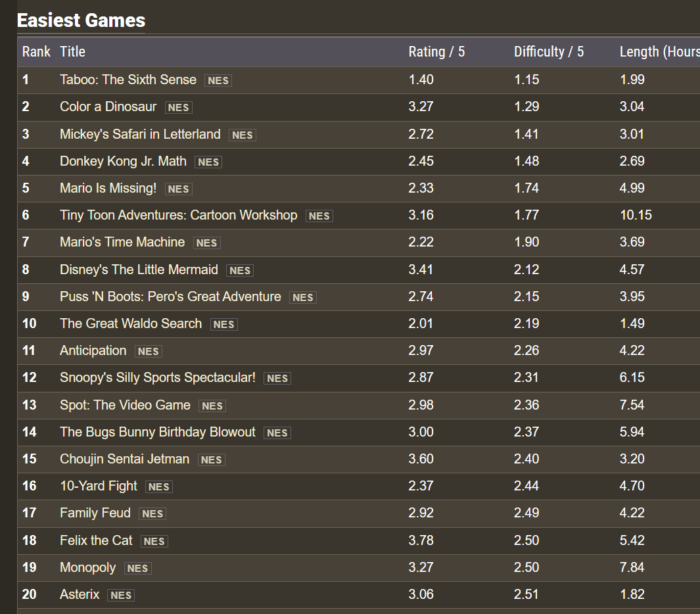The width and height of the screenshot is (700, 614).
Task: Open the Taboo: The Sixth Sense game link
Action: [128, 80]
